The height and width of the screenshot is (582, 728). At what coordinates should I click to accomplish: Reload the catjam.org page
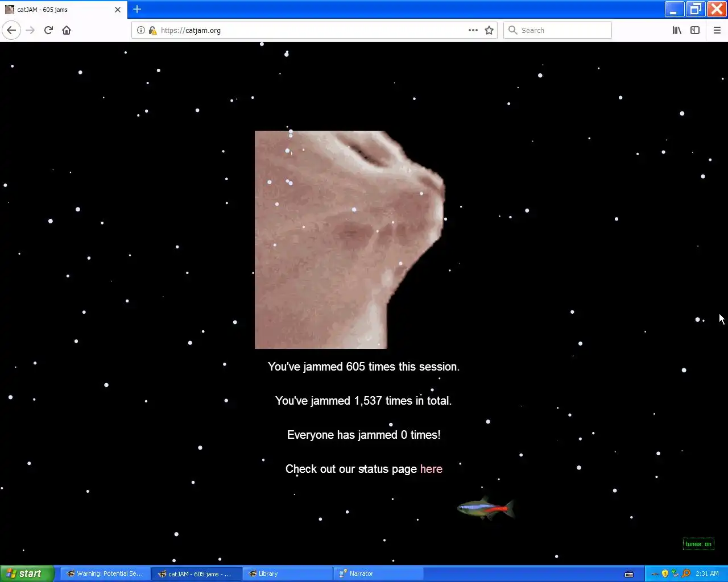click(48, 30)
